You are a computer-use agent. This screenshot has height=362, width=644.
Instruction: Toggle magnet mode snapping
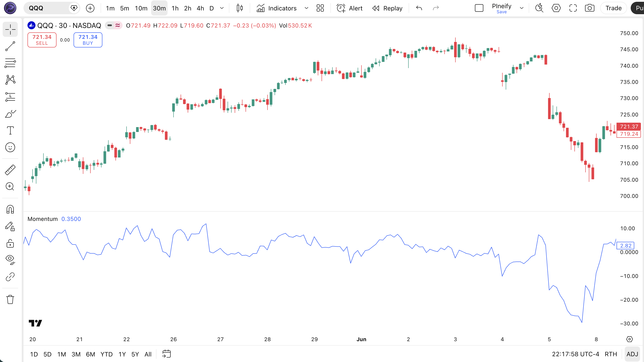(x=10, y=209)
